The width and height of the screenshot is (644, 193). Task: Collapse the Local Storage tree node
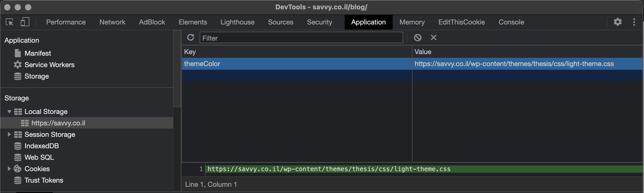tap(9, 112)
